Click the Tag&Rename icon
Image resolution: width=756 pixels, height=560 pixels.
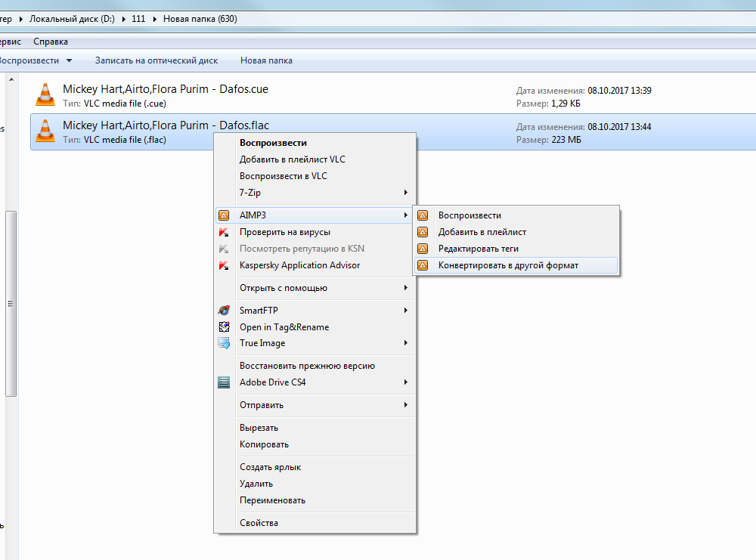224,327
